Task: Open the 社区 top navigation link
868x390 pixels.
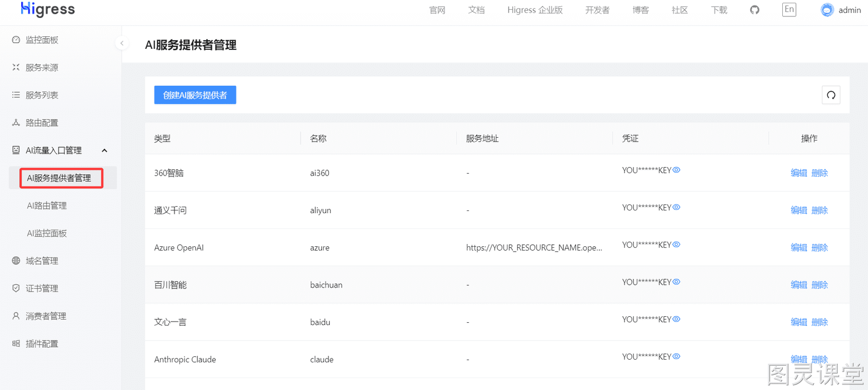Action: [x=680, y=10]
